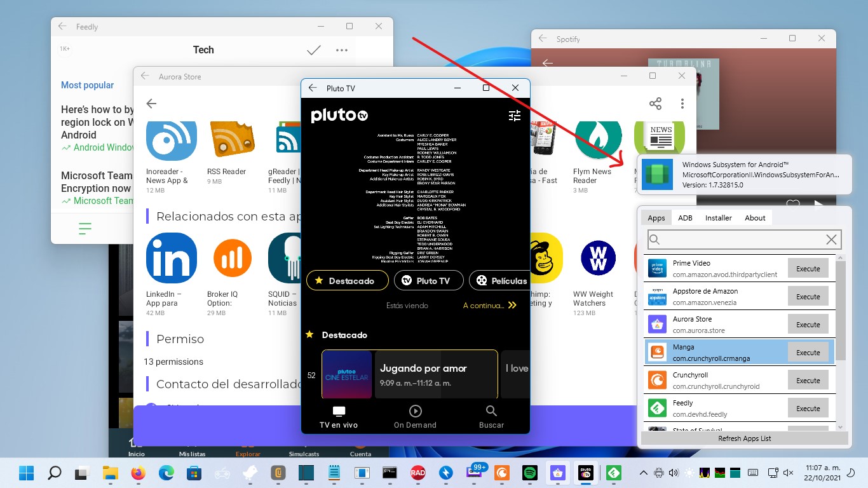Open taskbar Search
The height and width of the screenshot is (488, 868).
pos(55,473)
